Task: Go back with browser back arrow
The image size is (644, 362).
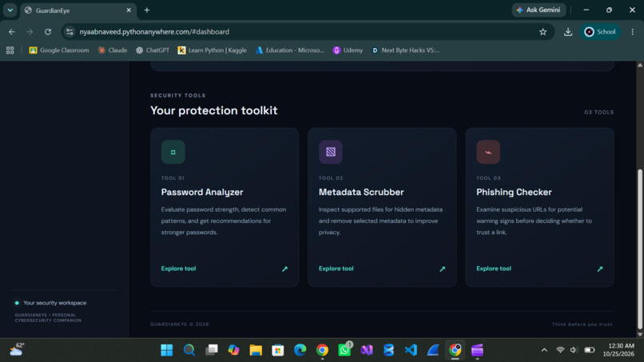Action: [11, 32]
